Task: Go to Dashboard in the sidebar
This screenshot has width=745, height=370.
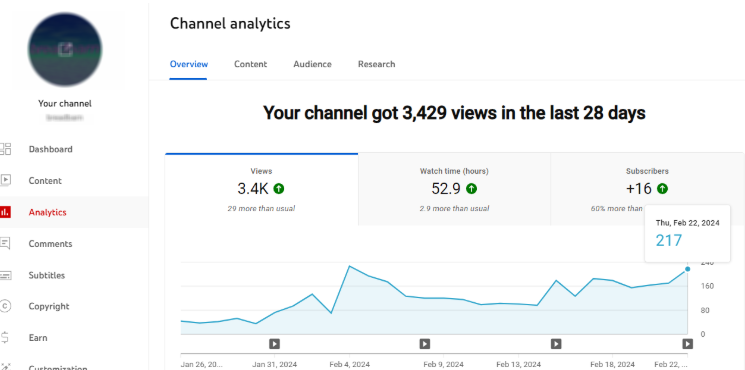Action: (50, 149)
